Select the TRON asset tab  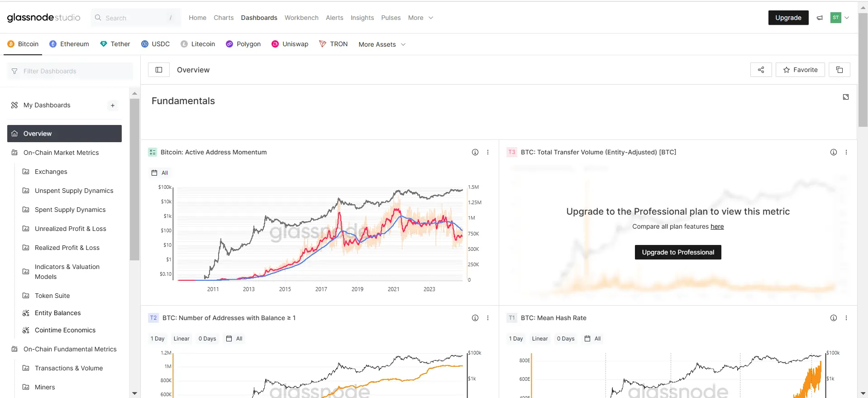click(x=334, y=44)
